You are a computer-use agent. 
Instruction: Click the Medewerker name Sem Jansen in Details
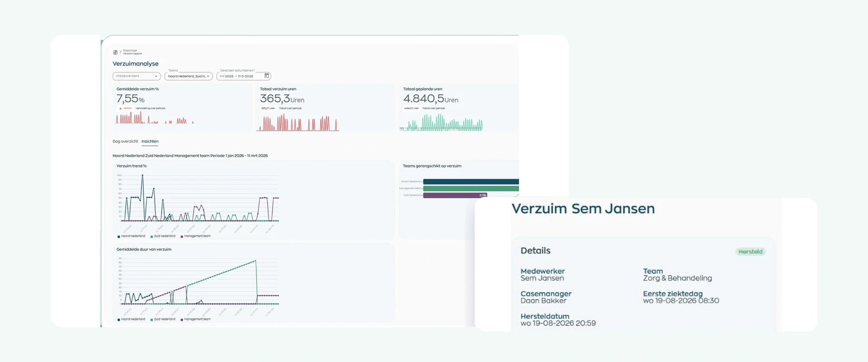(x=542, y=278)
